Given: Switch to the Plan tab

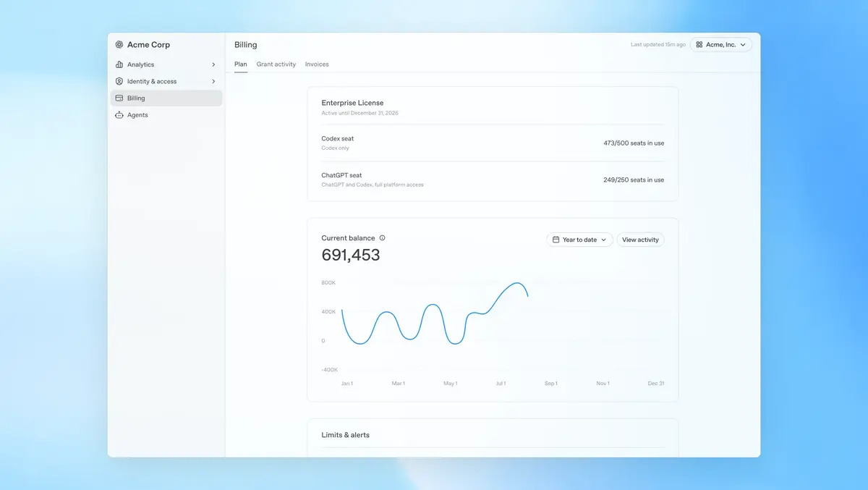Looking at the screenshot, I should pyautogui.click(x=241, y=64).
